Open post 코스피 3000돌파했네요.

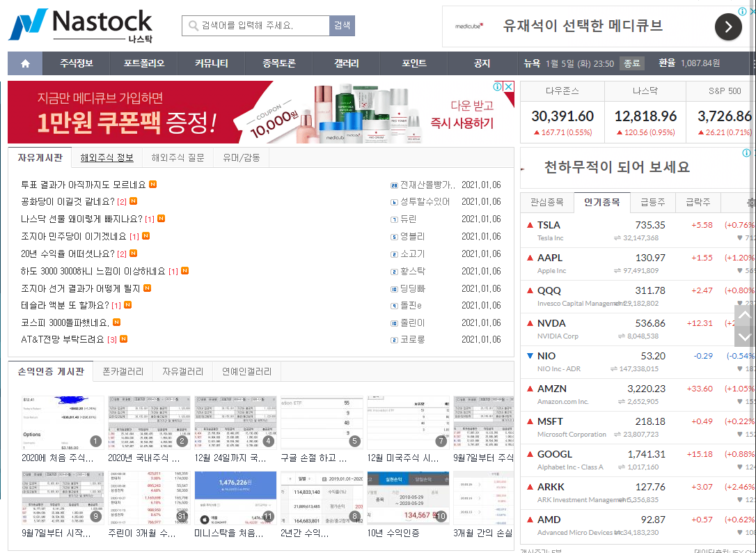click(x=65, y=323)
